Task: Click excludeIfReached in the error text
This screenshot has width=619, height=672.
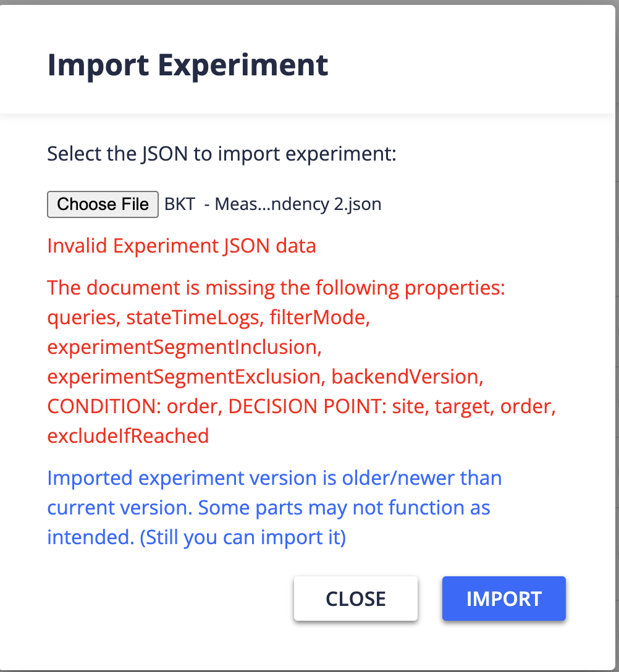Action: [x=127, y=435]
